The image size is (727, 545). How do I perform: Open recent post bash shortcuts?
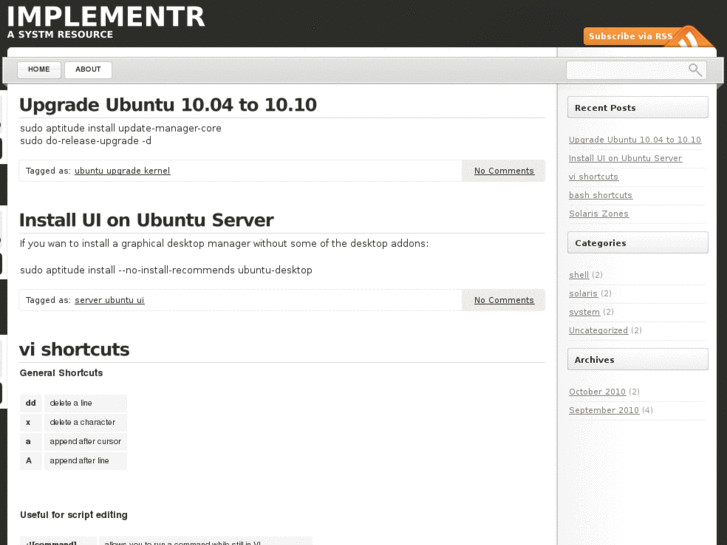click(600, 195)
